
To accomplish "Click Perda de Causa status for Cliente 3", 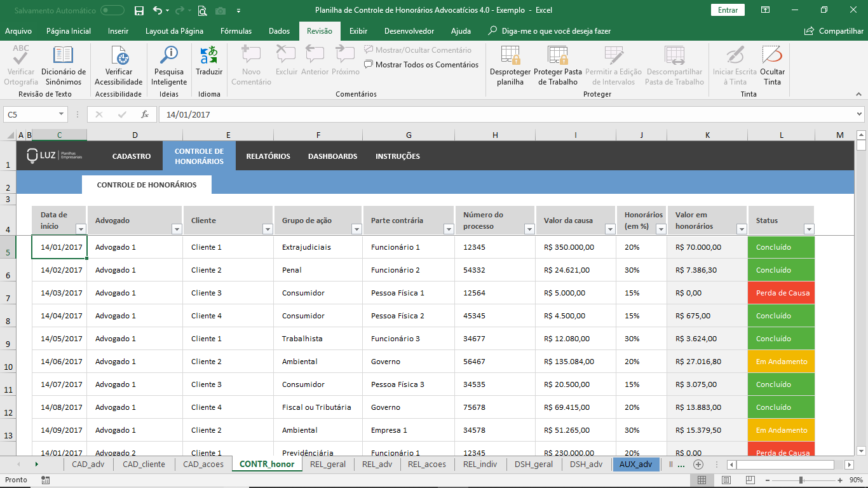I will [x=781, y=293].
